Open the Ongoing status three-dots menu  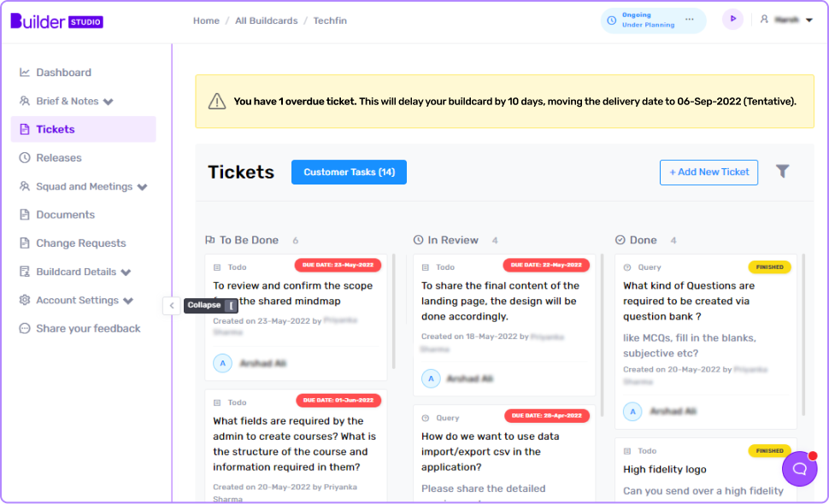tap(690, 20)
